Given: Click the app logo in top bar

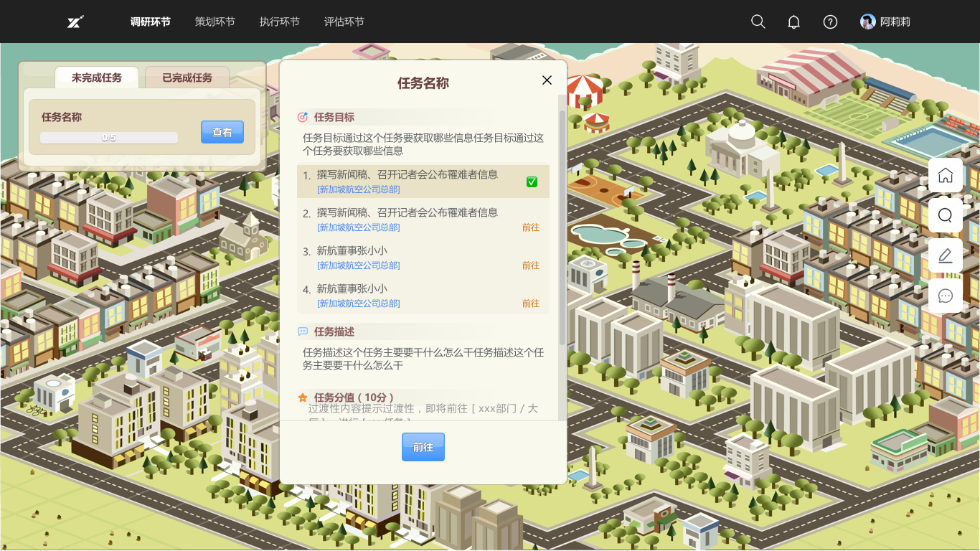Looking at the screenshot, I should click(x=75, y=22).
